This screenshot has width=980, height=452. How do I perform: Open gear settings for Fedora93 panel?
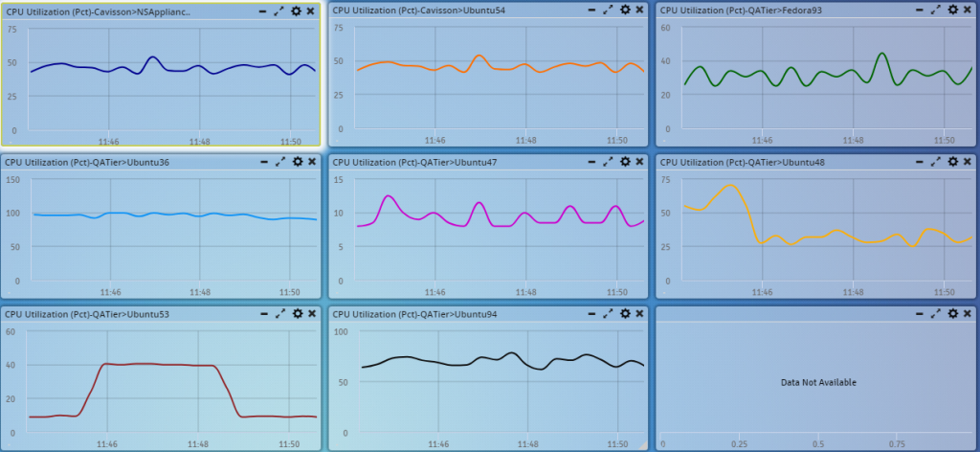click(952, 10)
